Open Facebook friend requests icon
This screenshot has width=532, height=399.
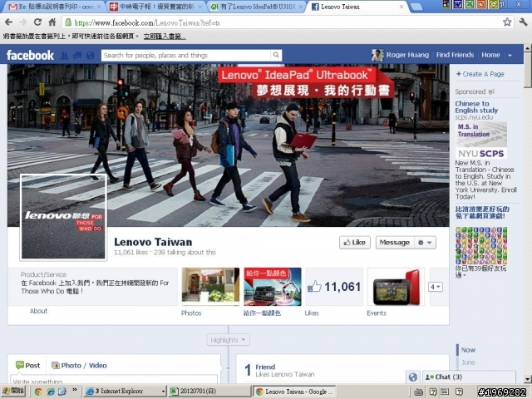coord(64,56)
